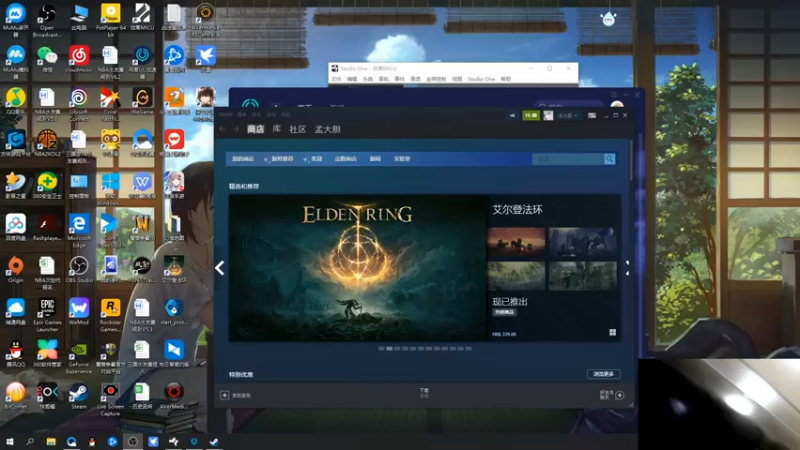
Task: Toggle the Windows platform icon on Elden Ring
Action: coord(612,333)
